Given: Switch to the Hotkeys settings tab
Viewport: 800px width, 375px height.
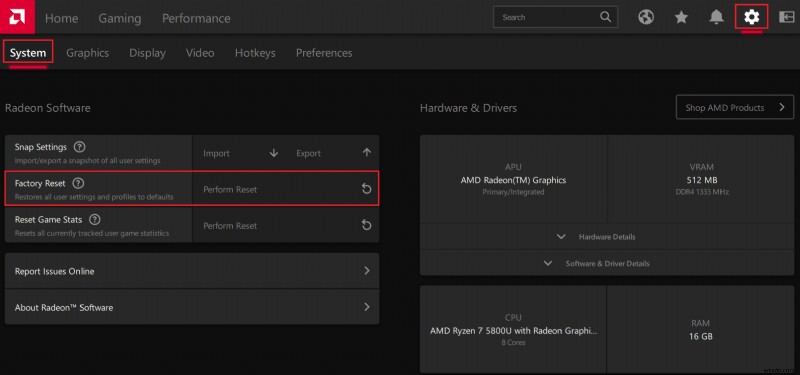Looking at the screenshot, I should [x=255, y=53].
